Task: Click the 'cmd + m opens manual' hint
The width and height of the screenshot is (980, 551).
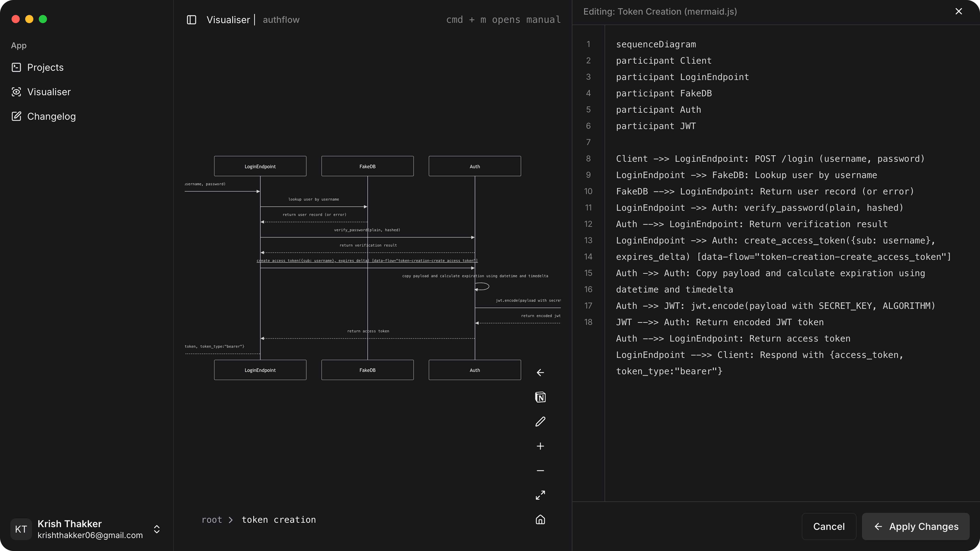Action: pyautogui.click(x=503, y=20)
